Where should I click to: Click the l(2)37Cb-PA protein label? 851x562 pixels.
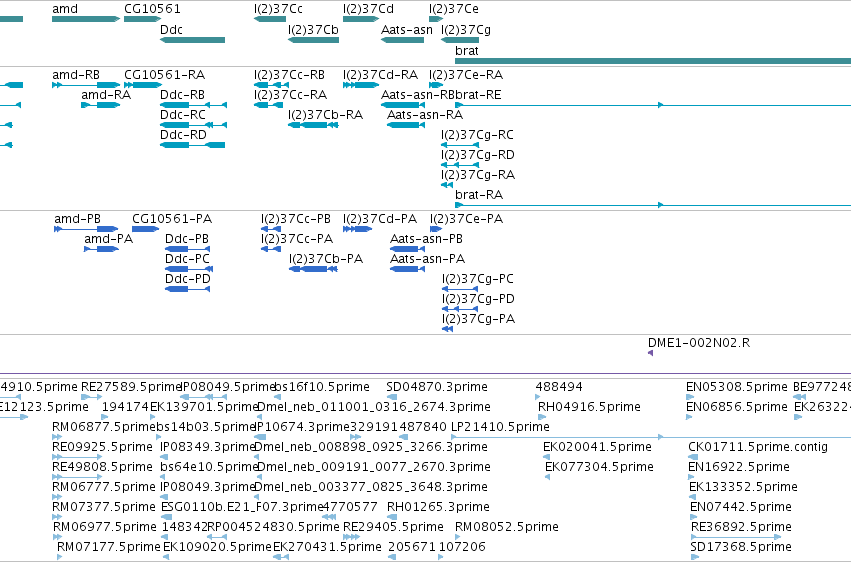pos(326,259)
